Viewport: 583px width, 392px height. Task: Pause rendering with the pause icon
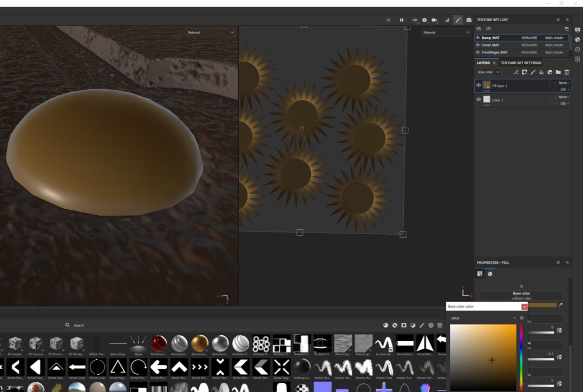point(402,20)
